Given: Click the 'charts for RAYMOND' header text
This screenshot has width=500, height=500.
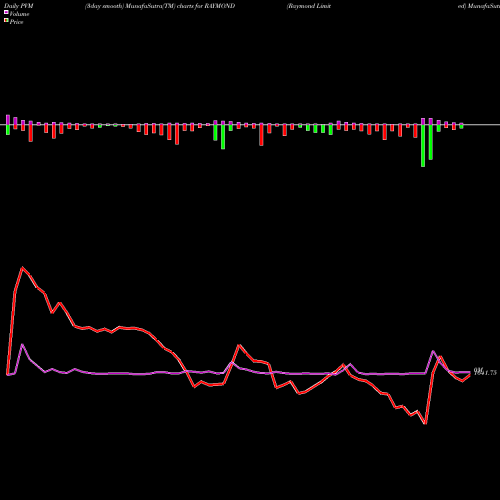Looking at the screenshot, I should [206, 6].
